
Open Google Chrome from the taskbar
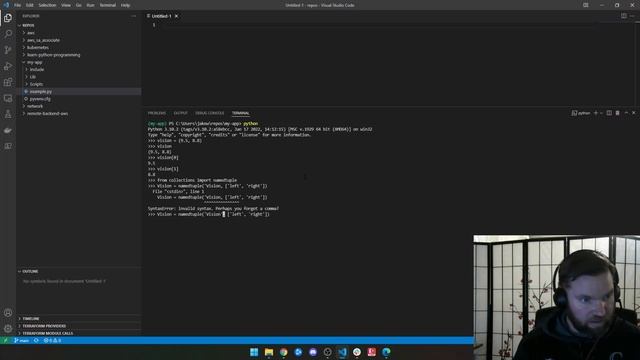(x=283, y=352)
